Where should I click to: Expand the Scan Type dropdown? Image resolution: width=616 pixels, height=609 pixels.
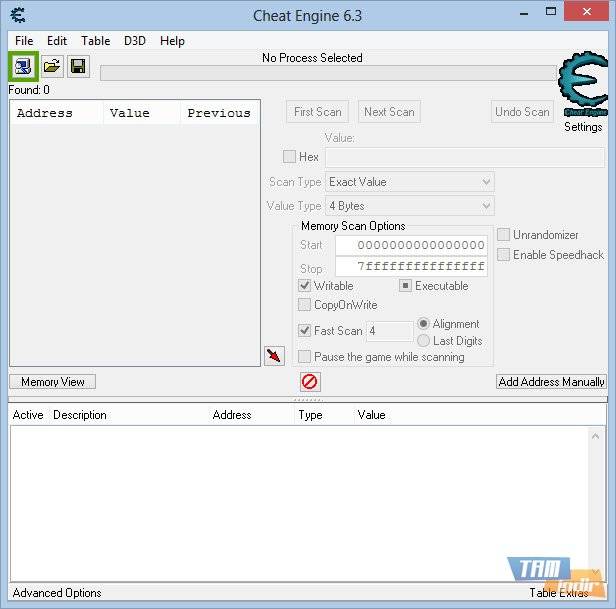point(410,182)
